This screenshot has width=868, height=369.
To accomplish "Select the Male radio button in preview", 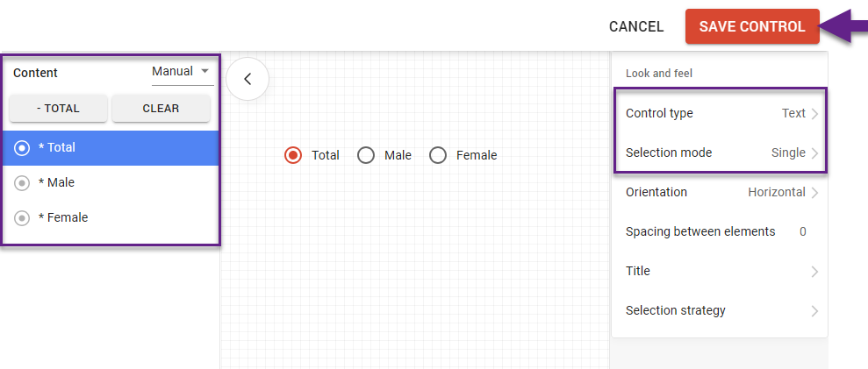I will pos(366,155).
